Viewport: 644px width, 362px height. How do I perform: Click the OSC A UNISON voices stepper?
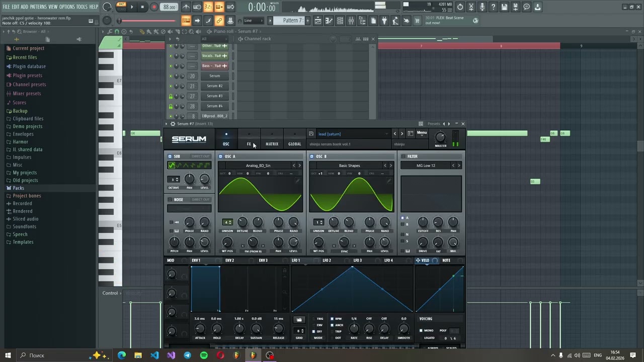pos(227,222)
